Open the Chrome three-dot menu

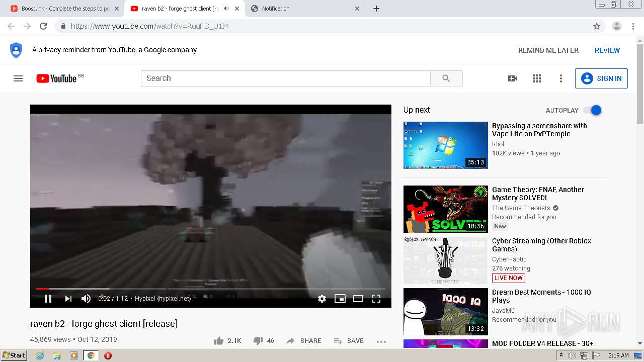click(633, 26)
